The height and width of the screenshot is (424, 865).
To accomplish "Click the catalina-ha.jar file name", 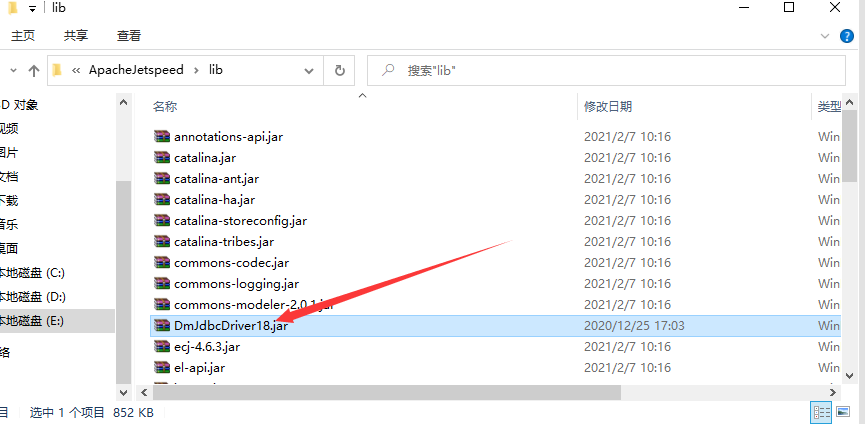I will tap(214, 200).
